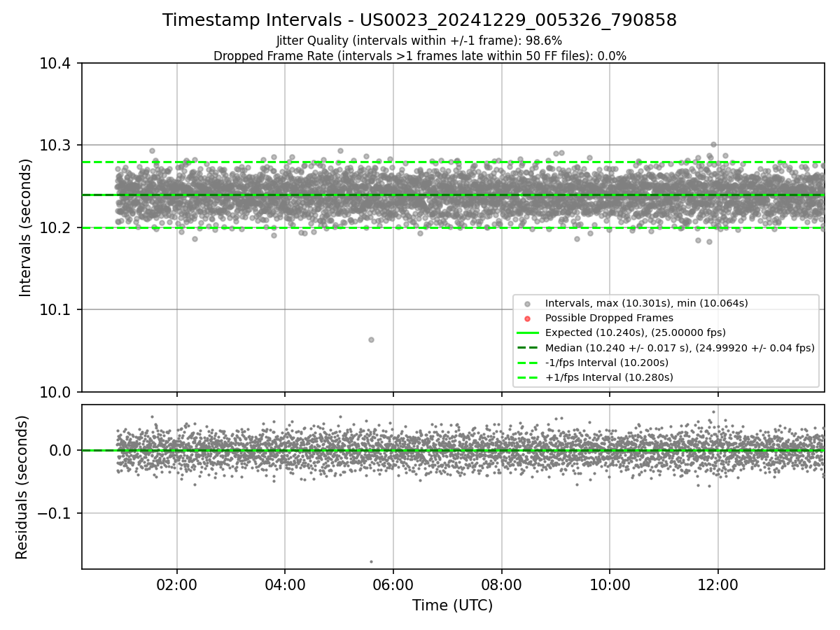
Task: Click the 'Jitter Quality' subtitle showing 98.6%
Action: pyautogui.click(x=419, y=41)
